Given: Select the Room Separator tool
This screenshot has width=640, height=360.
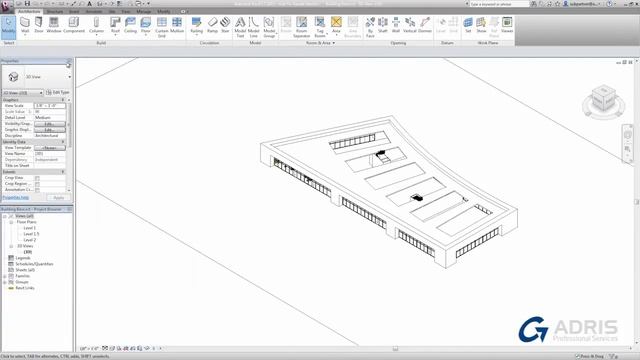Looking at the screenshot, I should point(302,27).
